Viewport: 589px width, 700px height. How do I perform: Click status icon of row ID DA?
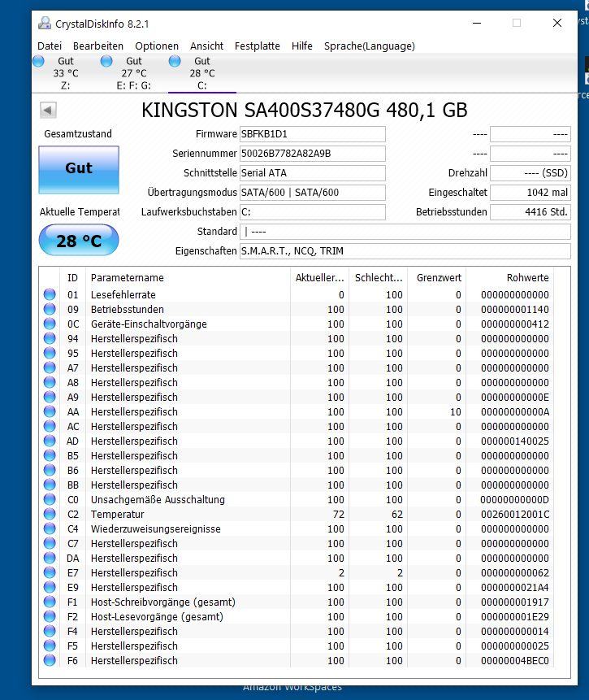[x=50, y=558]
